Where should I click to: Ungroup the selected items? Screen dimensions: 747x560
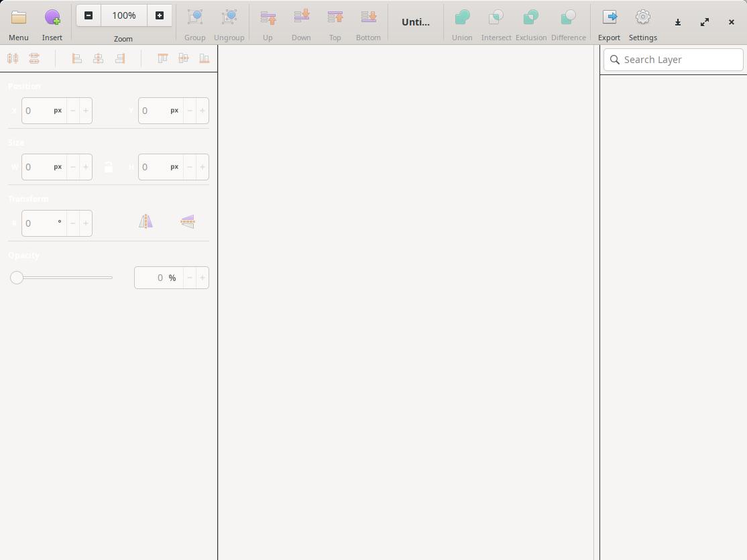[229, 17]
